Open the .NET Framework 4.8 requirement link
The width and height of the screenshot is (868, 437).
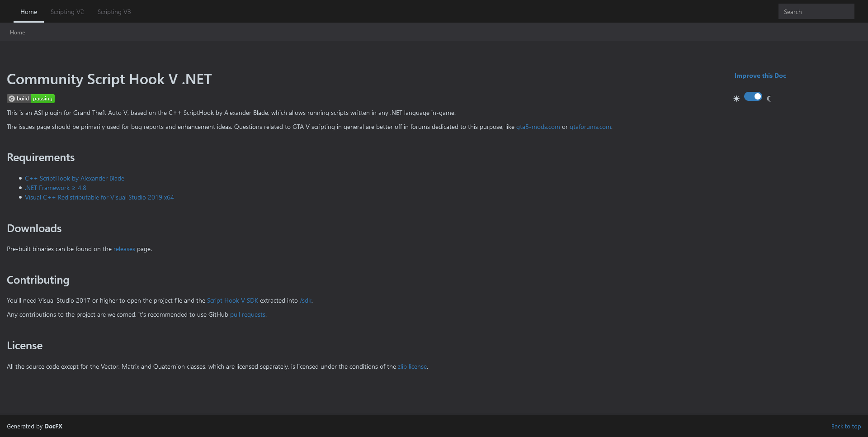55,188
